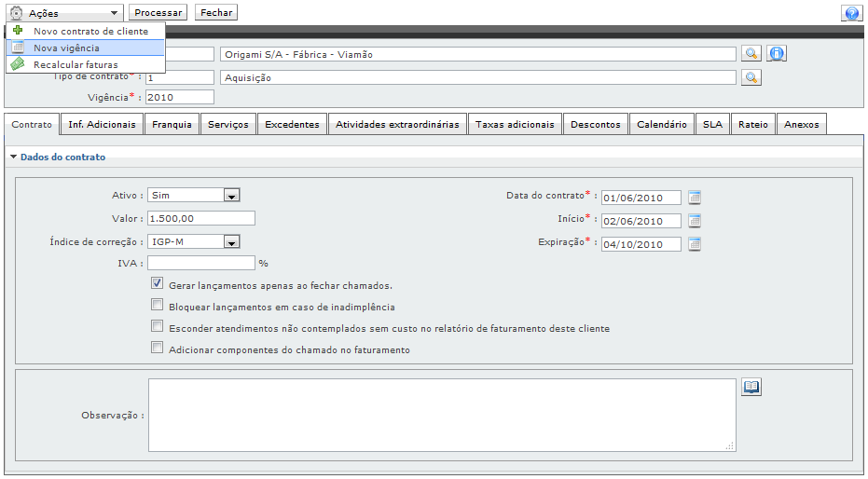Viewport: 868px width, 479px height.
Task: Go to the SLA tab
Action: [x=712, y=125]
